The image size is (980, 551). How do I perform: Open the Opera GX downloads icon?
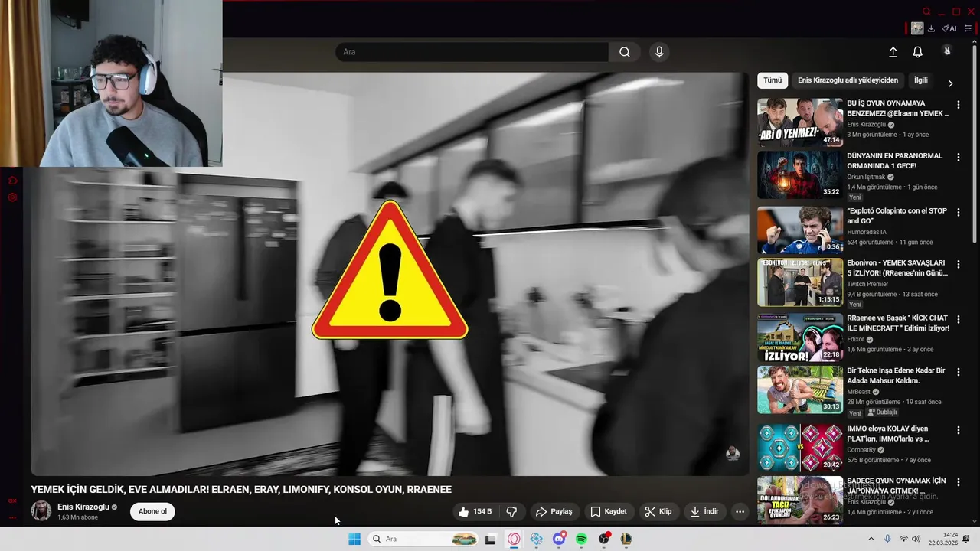pyautogui.click(x=931, y=28)
